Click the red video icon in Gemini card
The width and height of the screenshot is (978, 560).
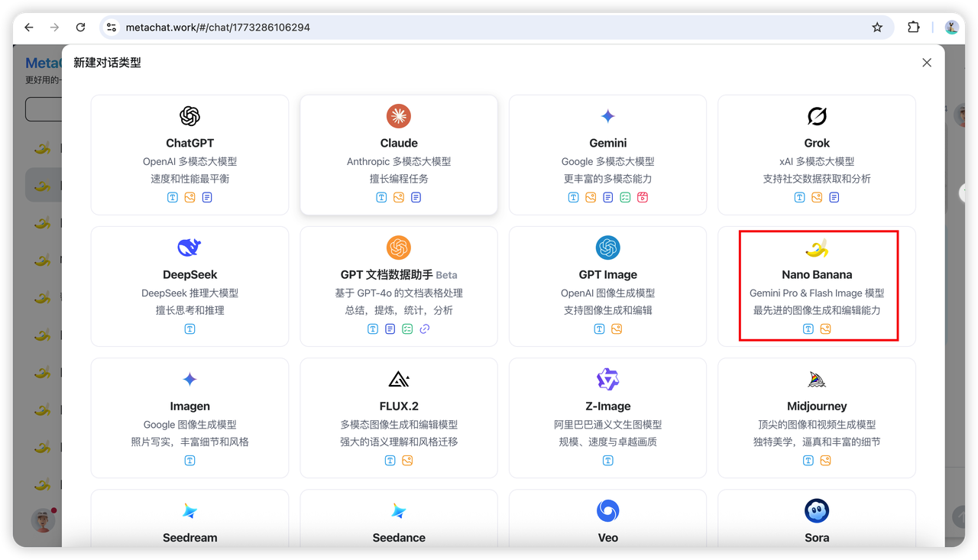point(643,197)
